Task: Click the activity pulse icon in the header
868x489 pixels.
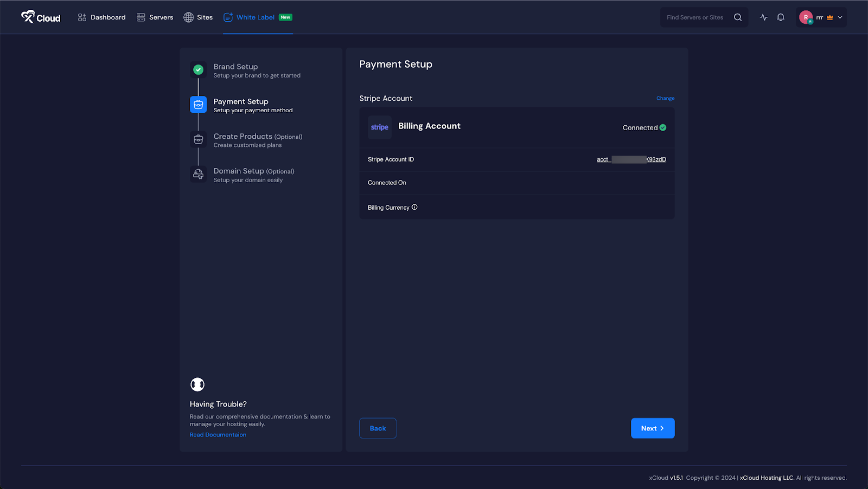Action: pyautogui.click(x=763, y=17)
